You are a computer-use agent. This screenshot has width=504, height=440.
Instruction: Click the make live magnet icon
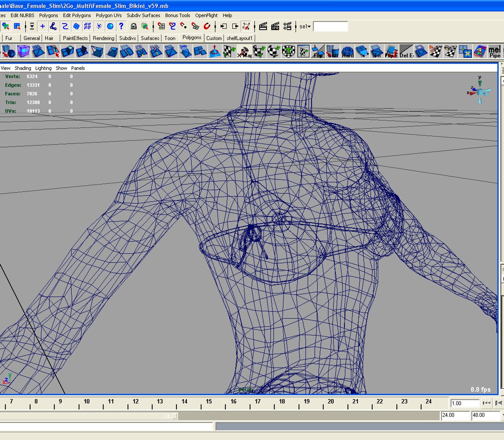[x=207, y=26]
